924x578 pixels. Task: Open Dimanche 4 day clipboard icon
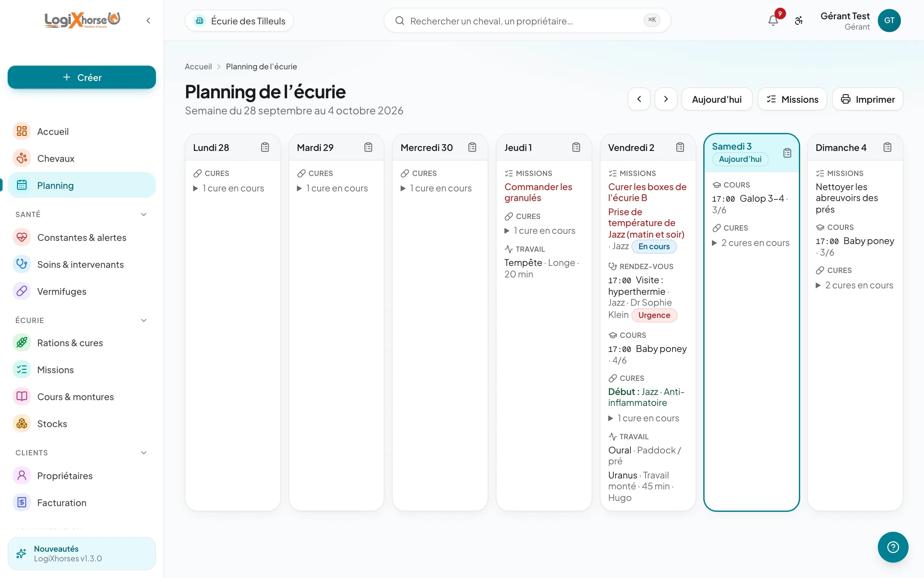pyautogui.click(x=887, y=147)
